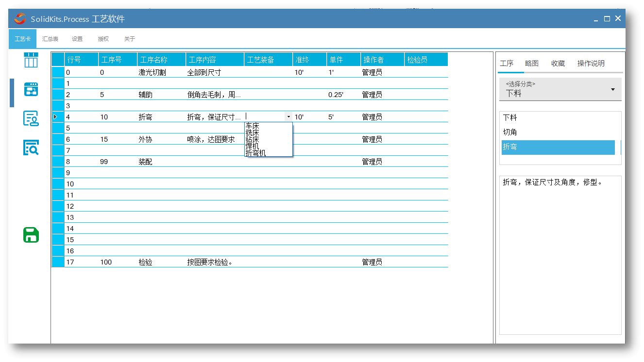Image resolution: width=644 pixels, height=362 pixels.
Task: Open the 汇总表 tab
Action: [50, 39]
